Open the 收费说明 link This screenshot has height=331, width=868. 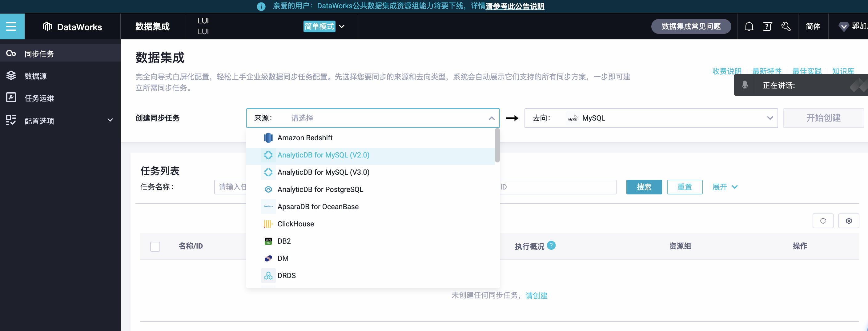click(727, 71)
